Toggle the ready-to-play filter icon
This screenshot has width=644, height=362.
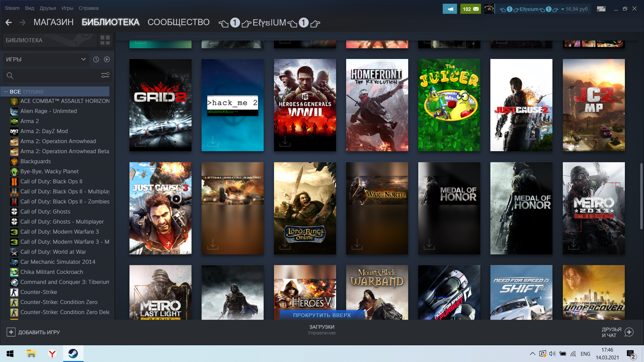(107, 59)
